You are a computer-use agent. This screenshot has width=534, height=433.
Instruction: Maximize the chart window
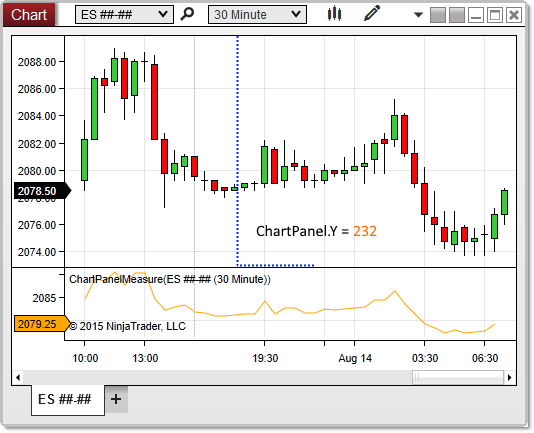click(495, 15)
